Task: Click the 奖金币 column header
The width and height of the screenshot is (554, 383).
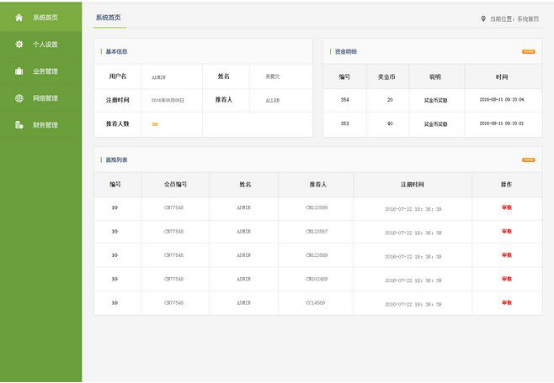Action: [387, 77]
